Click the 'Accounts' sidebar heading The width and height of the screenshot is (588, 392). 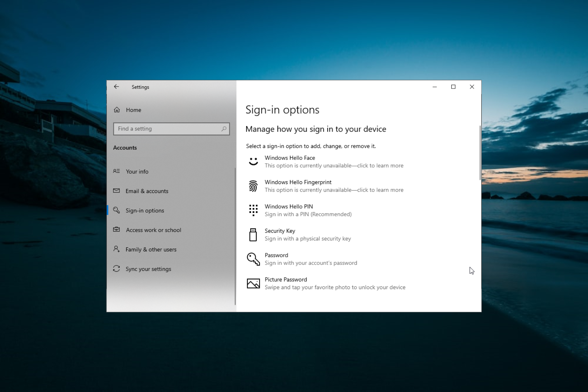tap(125, 148)
